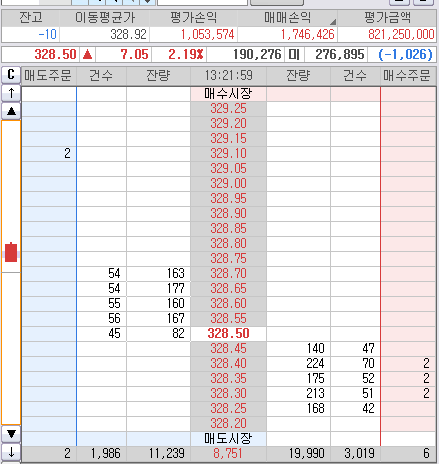This screenshot has width=439, height=464.
Task: Click net difference total 8,751
Action: click(x=228, y=454)
